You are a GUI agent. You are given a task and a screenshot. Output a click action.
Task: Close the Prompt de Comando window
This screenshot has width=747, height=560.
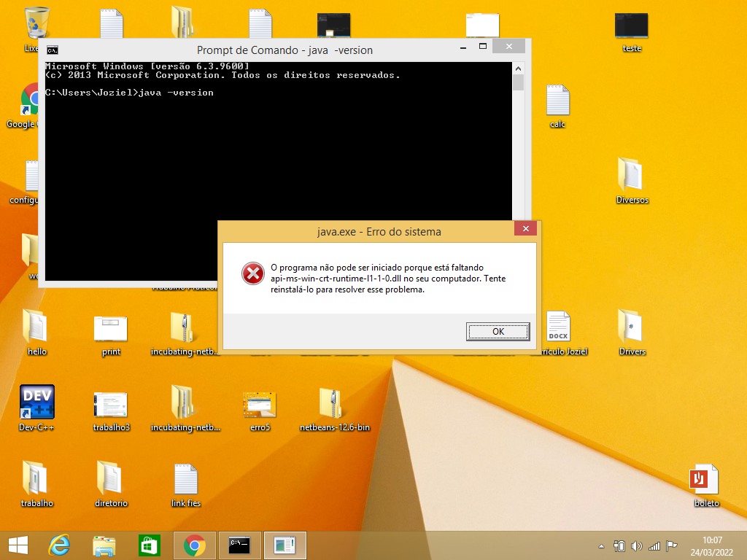click(508, 46)
